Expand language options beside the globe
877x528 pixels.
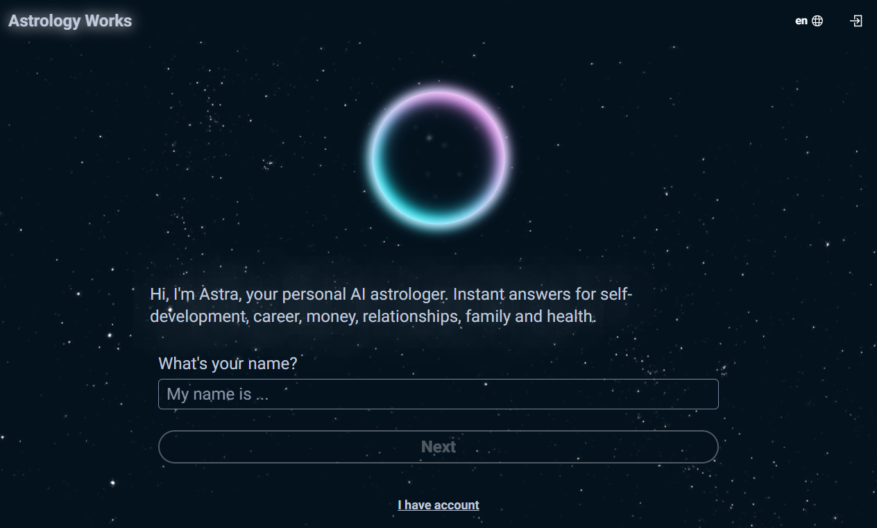(809, 21)
